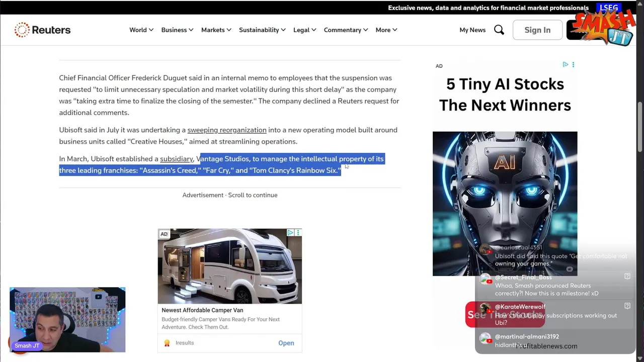
Task: Expand the Markets menu
Action: 216,30
